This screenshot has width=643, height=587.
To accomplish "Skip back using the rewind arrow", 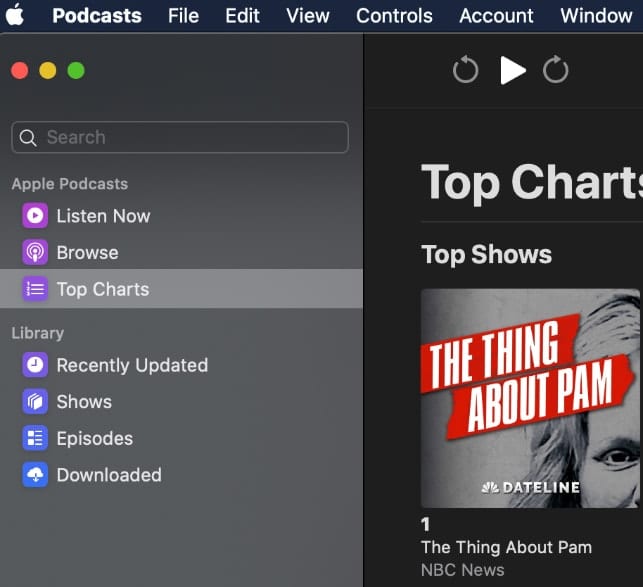I will point(465,70).
